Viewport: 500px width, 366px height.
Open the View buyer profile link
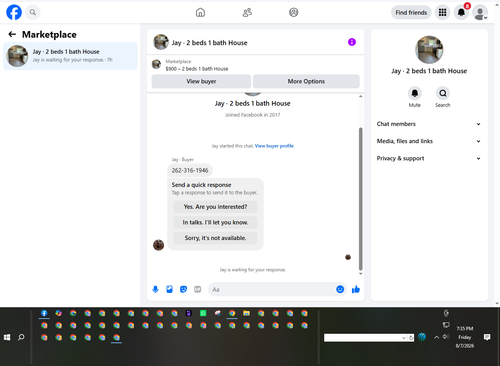click(x=274, y=146)
